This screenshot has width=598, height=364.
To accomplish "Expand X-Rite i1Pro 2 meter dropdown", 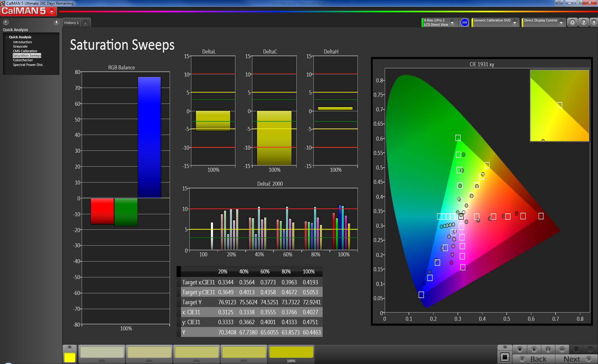I will tap(452, 22).
